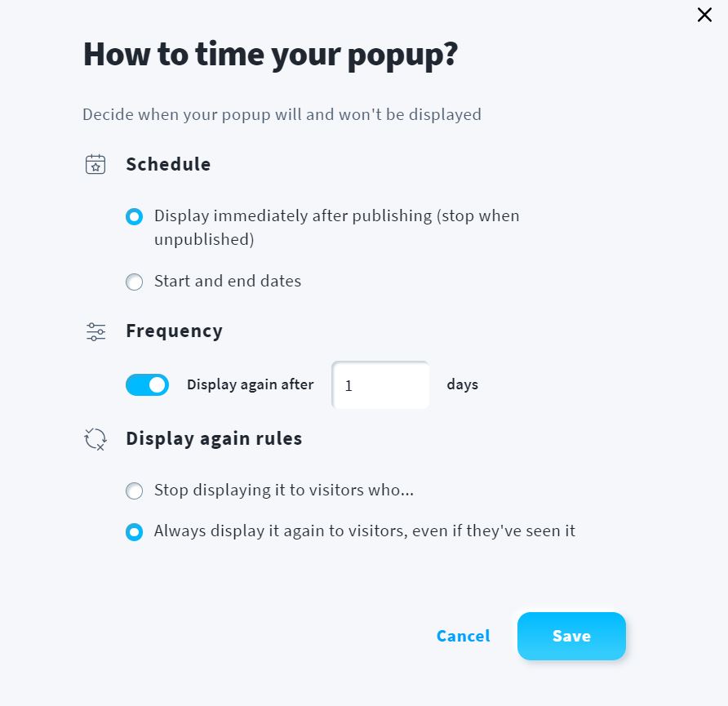Click the Frequency section heading

(x=174, y=331)
